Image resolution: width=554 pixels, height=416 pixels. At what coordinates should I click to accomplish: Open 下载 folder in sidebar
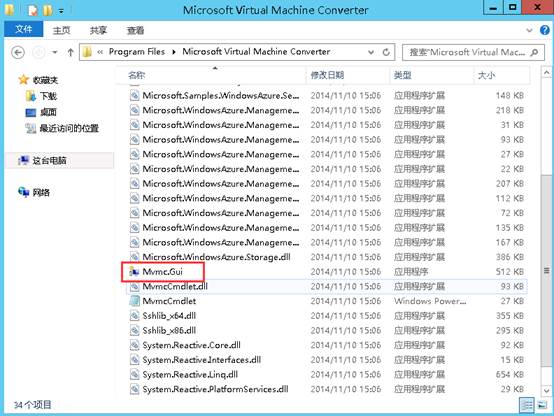coord(48,96)
